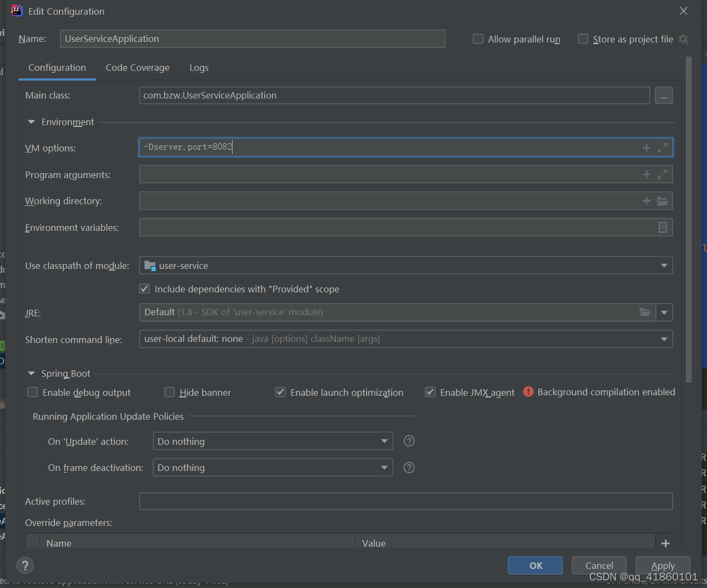This screenshot has height=588, width=707.
Task: Click the plus icon in Program arguments
Action: (647, 174)
